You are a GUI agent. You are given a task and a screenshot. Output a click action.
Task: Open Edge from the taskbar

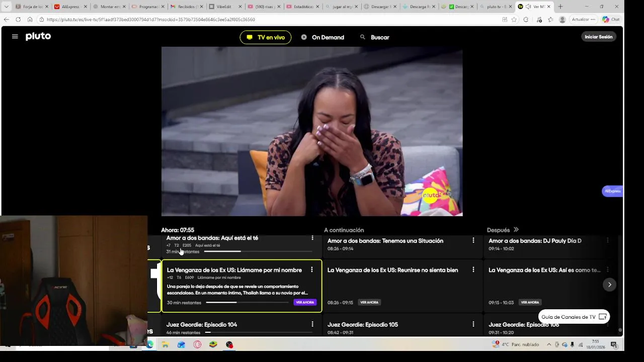coord(149,344)
